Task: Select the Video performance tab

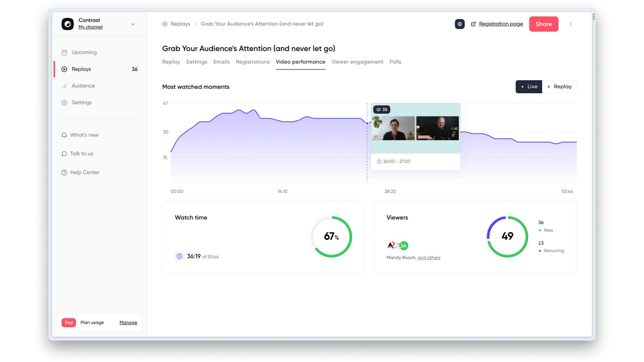Action: coord(301,62)
